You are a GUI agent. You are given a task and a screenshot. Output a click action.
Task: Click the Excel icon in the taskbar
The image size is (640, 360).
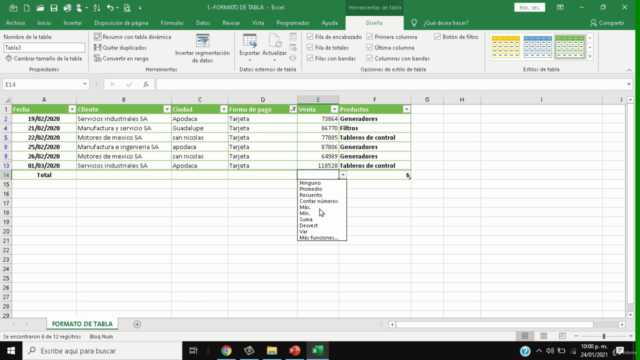(318, 351)
